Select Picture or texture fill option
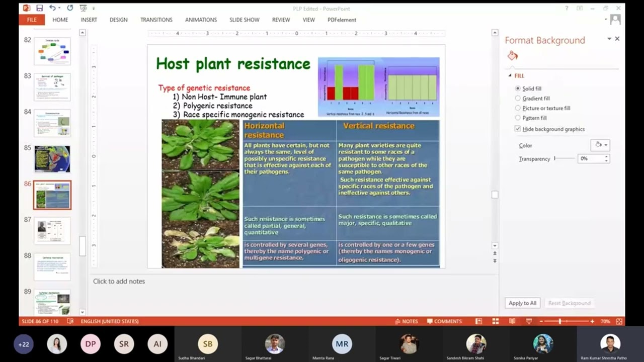644x362 pixels. coord(518,108)
